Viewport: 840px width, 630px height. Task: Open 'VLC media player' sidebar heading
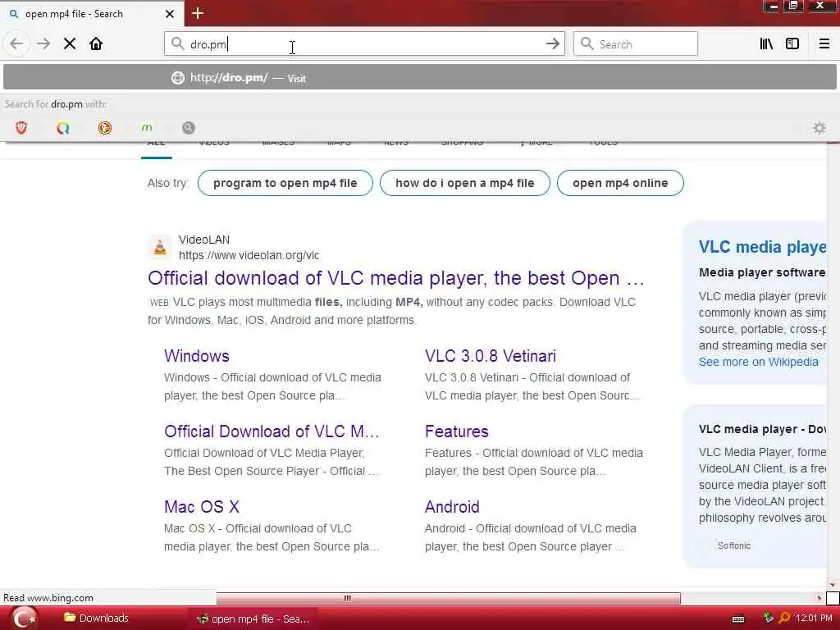[x=762, y=247]
